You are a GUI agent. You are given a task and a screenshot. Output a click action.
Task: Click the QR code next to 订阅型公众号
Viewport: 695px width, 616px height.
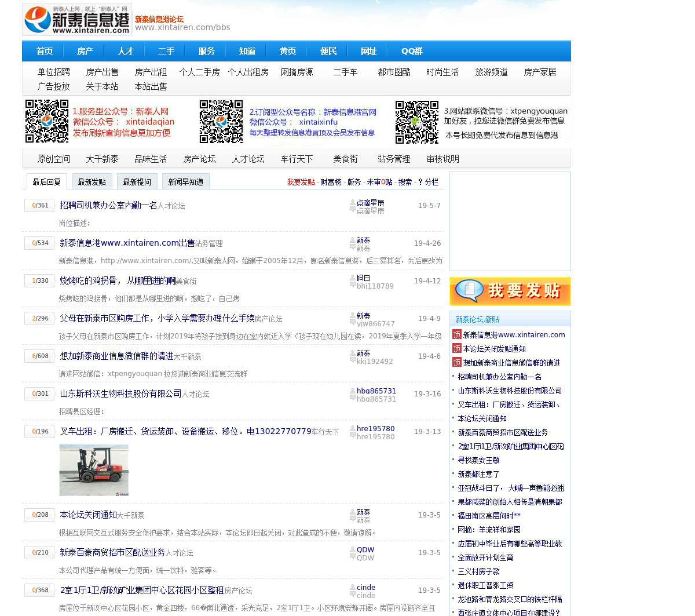point(221,121)
